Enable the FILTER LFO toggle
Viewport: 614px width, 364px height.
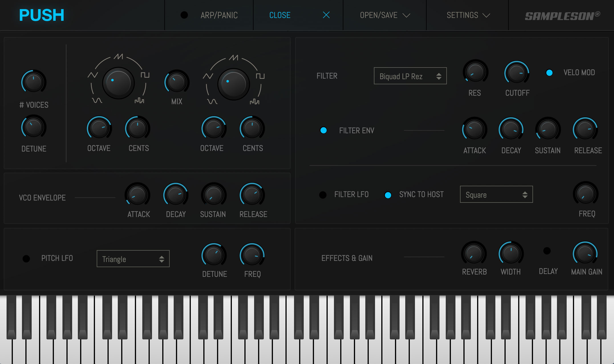(323, 195)
